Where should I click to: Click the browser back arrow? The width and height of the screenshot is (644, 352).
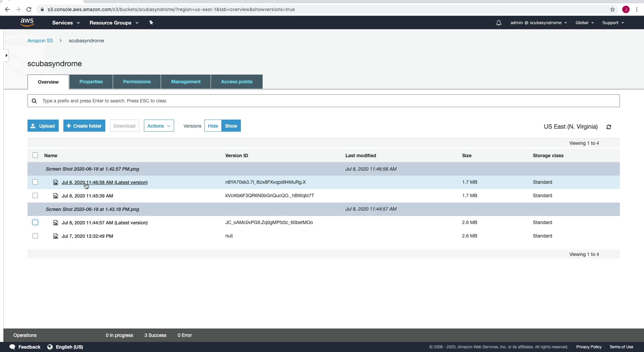[x=7, y=9]
